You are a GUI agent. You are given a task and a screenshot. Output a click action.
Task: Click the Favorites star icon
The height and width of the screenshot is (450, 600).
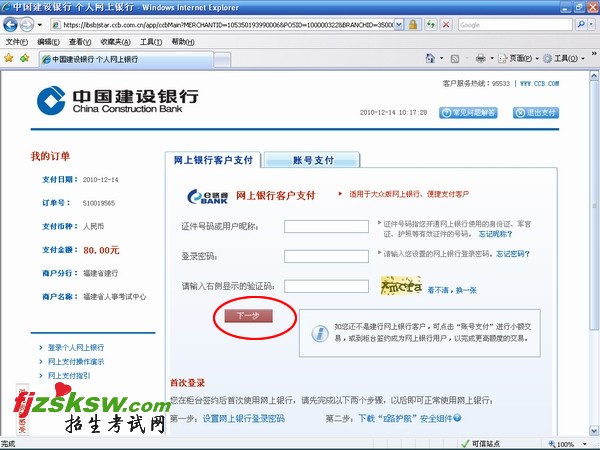pyautogui.click(x=8, y=59)
